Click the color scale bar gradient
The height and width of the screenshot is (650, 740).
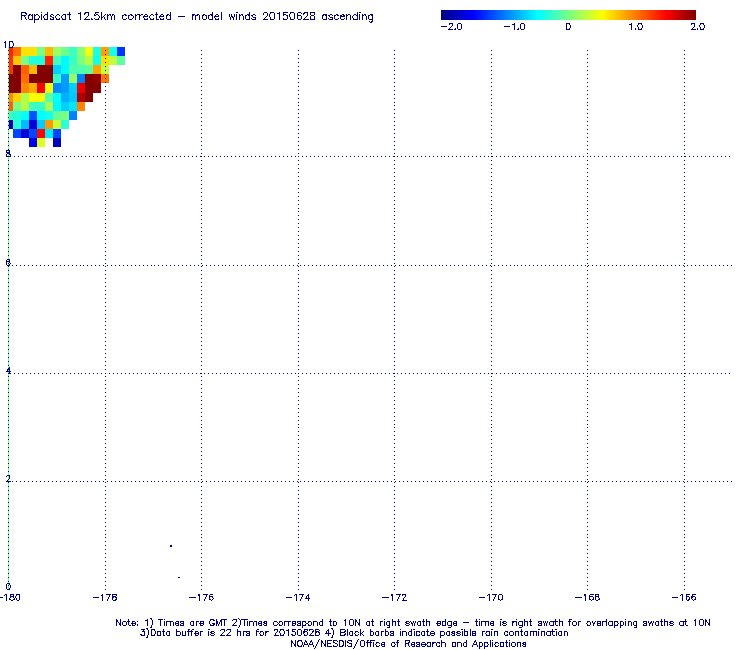[568, 15]
